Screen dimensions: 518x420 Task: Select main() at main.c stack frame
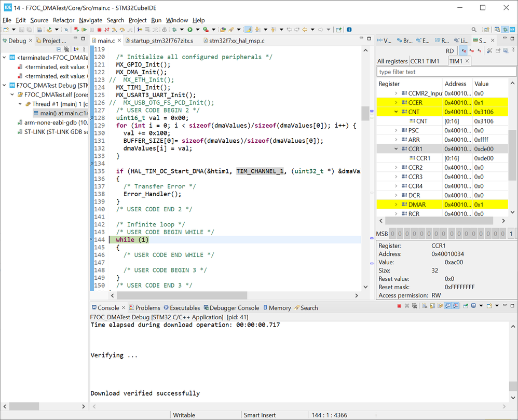tap(61, 113)
